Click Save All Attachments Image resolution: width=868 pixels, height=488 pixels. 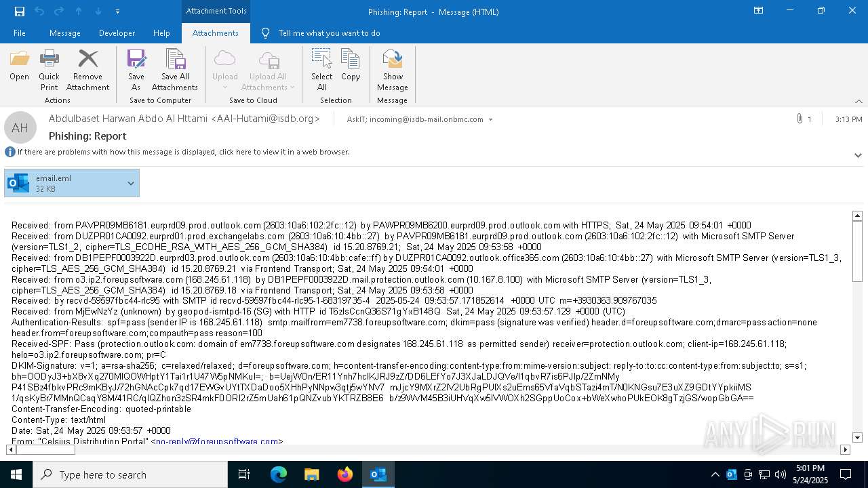pyautogui.click(x=175, y=70)
